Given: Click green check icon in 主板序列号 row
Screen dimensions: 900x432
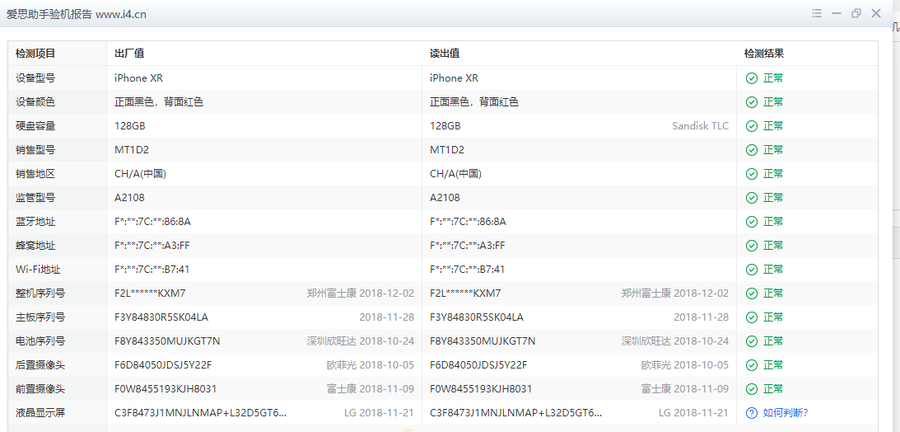Looking at the screenshot, I should pos(751,317).
